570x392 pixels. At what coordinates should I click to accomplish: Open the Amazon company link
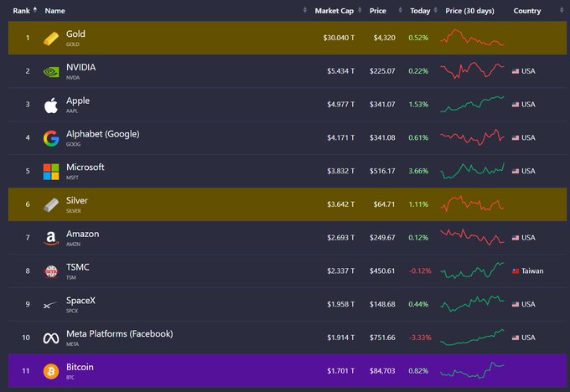[x=82, y=234]
